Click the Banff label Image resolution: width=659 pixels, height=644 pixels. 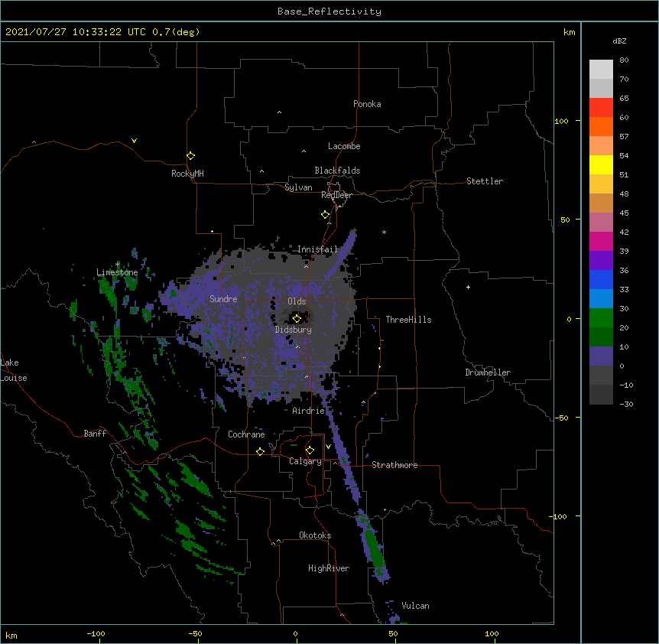click(x=95, y=434)
